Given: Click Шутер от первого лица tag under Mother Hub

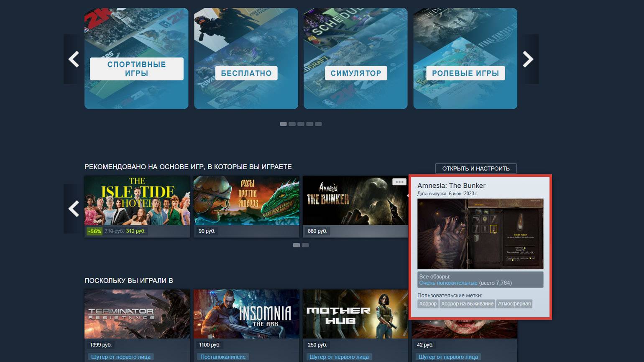Looking at the screenshot, I should (x=339, y=357).
